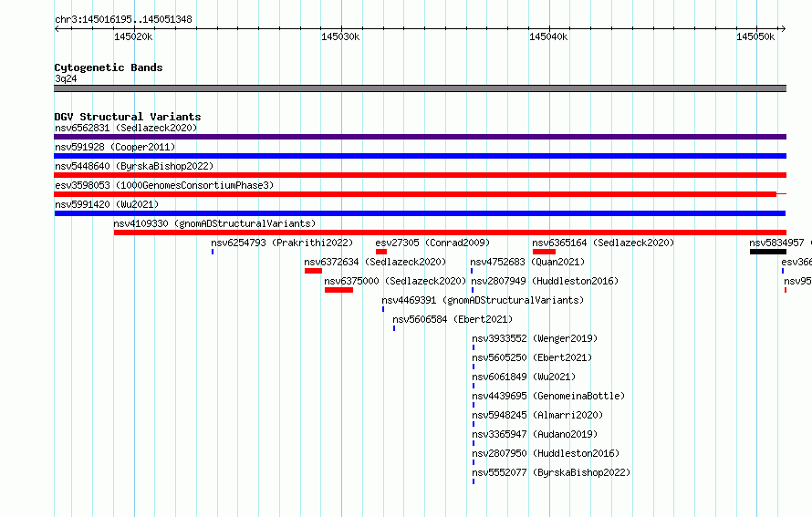Open variant label nsv6562831 (Sedlazeck2020)

(126, 128)
